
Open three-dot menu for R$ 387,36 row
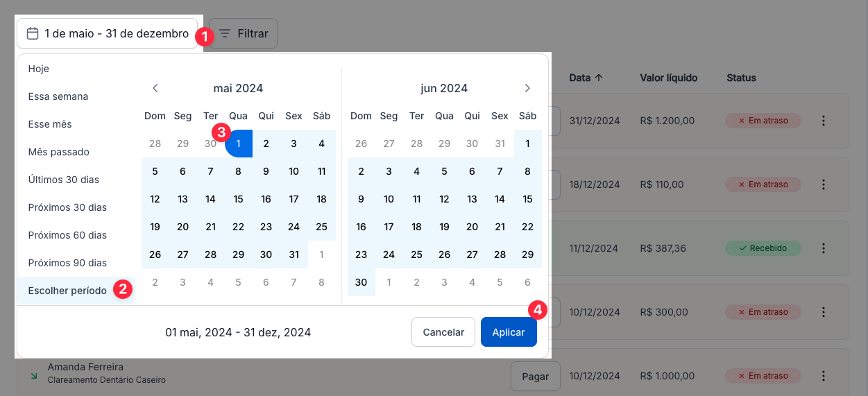tap(824, 248)
